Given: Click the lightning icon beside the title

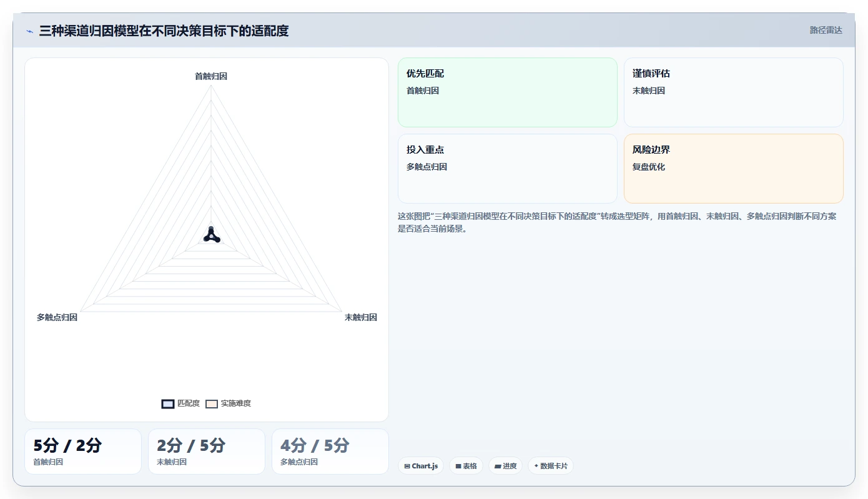Looking at the screenshot, I should click(x=29, y=31).
